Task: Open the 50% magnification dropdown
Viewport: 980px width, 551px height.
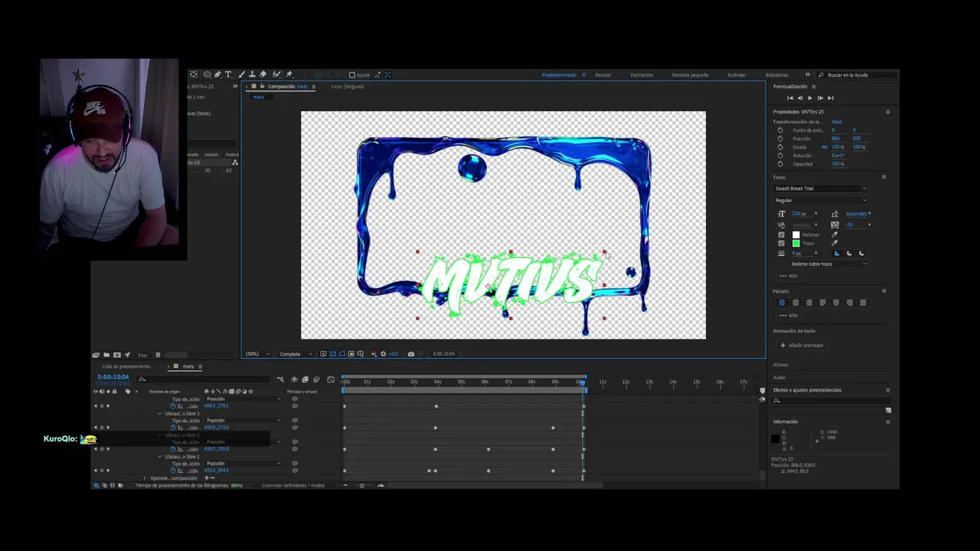Action: click(x=257, y=354)
